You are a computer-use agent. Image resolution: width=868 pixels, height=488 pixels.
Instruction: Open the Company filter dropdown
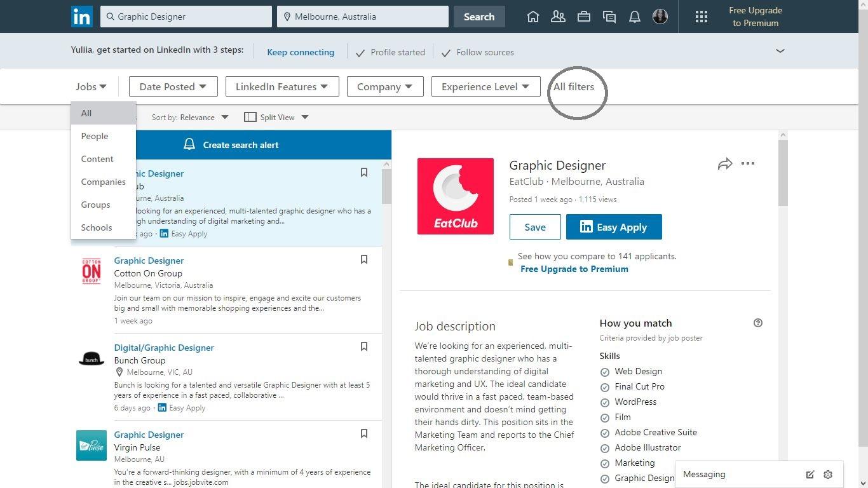pyautogui.click(x=385, y=86)
